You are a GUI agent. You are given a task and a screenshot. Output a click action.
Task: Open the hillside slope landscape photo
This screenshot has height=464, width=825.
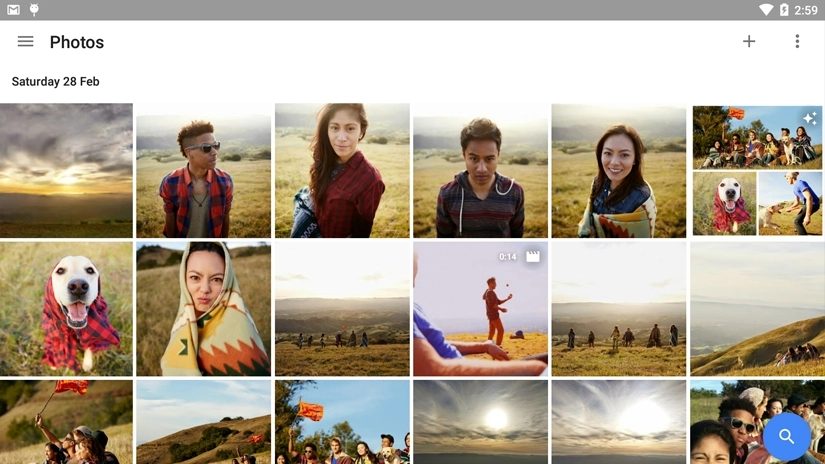(757, 309)
